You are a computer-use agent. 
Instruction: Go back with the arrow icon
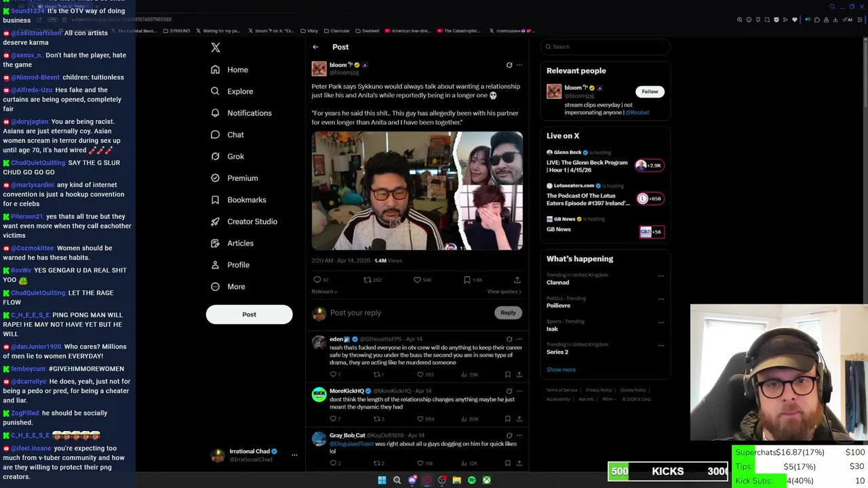point(315,47)
